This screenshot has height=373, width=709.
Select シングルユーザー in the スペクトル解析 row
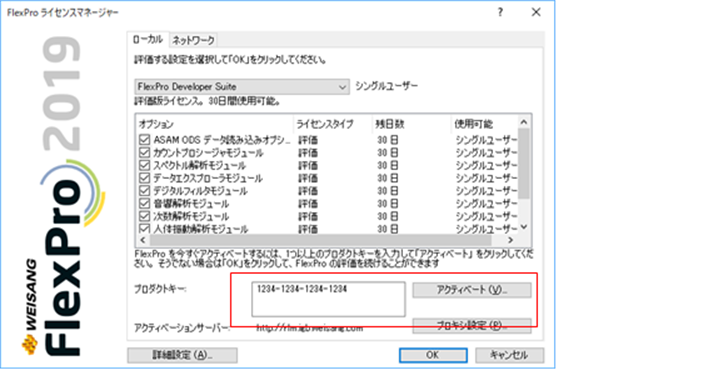486,165
